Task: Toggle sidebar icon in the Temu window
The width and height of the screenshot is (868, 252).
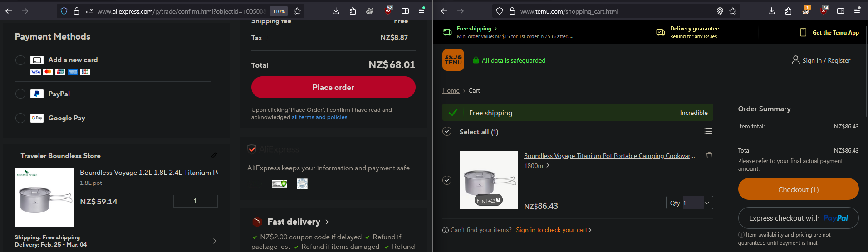Action: click(x=841, y=11)
